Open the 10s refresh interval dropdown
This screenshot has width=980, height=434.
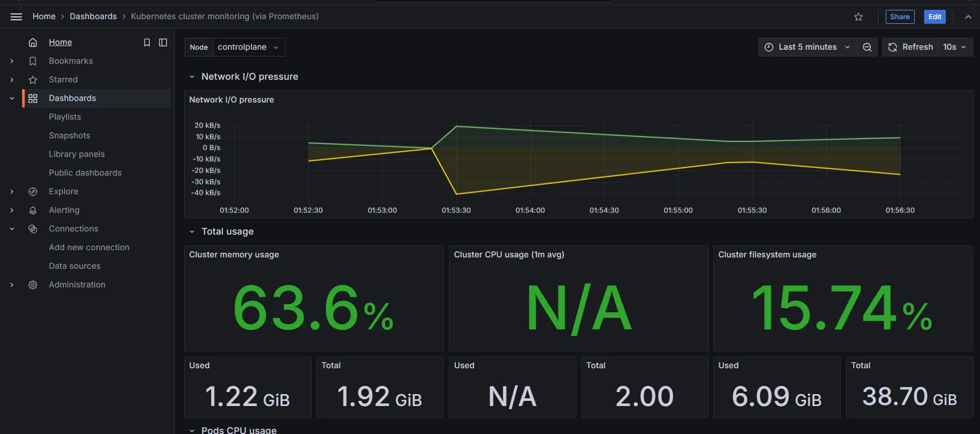[954, 47]
